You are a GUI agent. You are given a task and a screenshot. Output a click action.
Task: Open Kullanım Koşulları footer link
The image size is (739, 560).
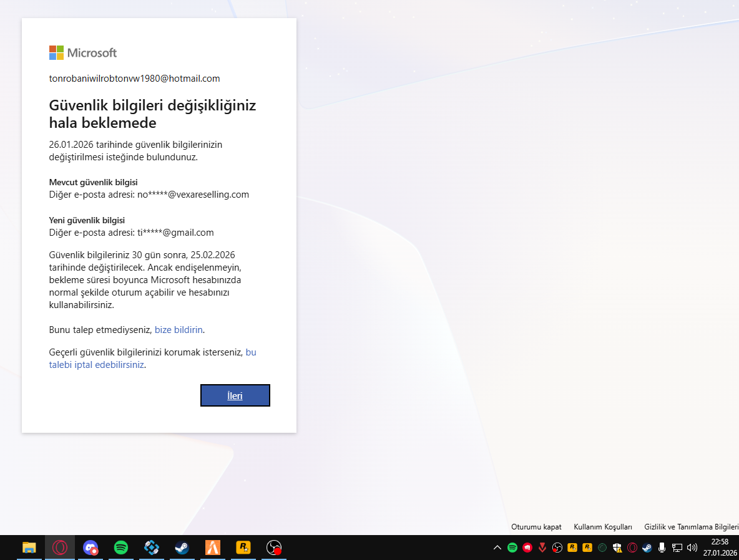click(x=603, y=526)
